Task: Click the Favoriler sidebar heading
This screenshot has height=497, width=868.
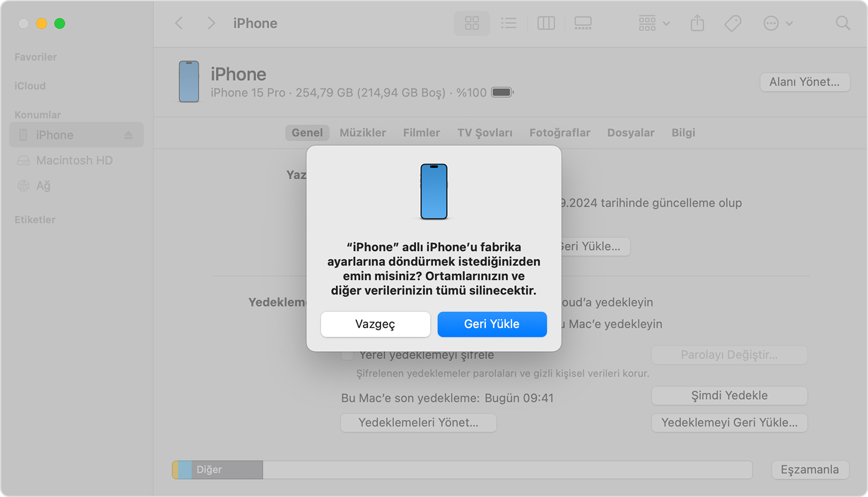Action: (36, 57)
